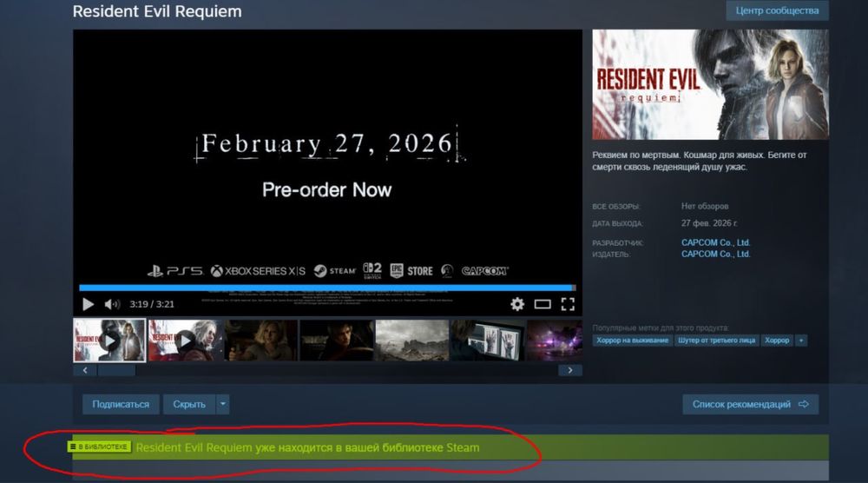Expand the dropdown arrow beside Скрыть

pyautogui.click(x=222, y=404)
